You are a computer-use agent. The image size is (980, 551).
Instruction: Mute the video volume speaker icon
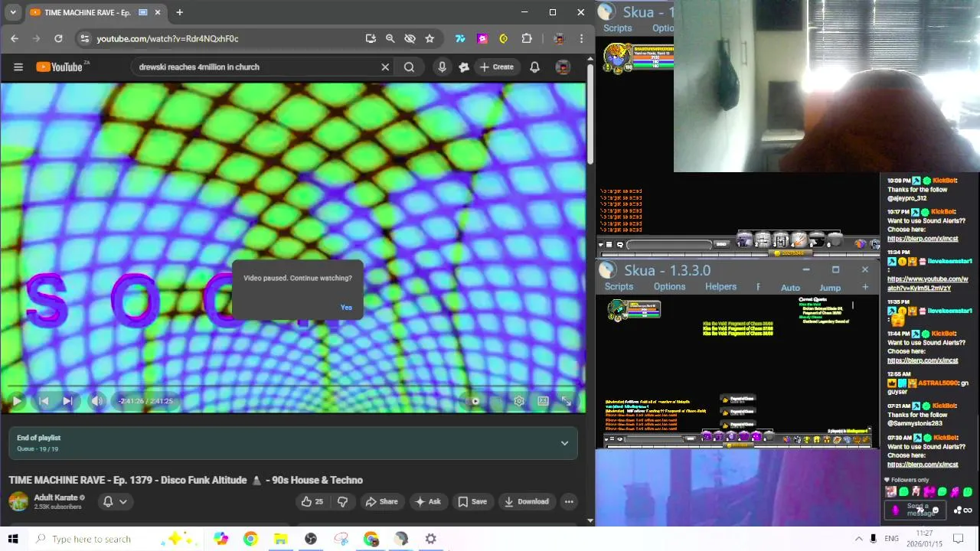[96, 401]
